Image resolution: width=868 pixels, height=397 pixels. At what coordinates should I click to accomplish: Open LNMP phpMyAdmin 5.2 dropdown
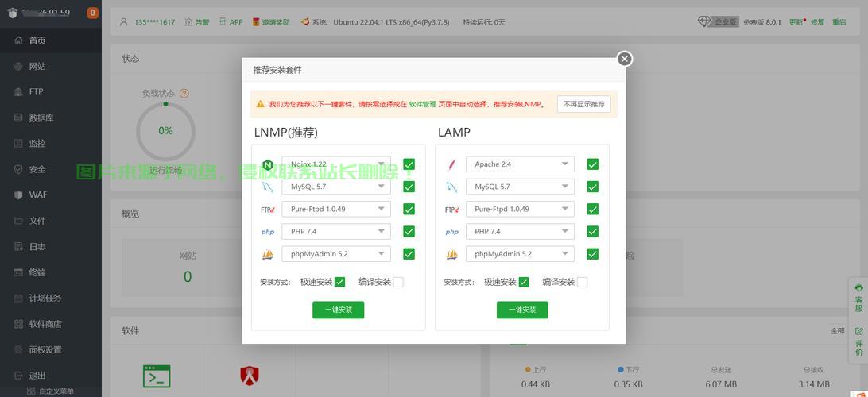tap(336, 254)
